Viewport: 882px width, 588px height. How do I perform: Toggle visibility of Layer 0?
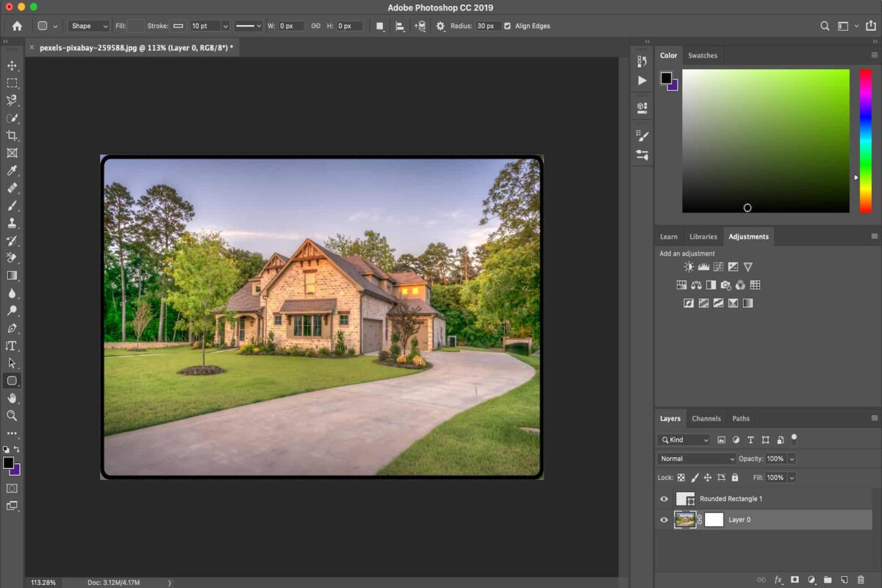click(x=664, y=520)
